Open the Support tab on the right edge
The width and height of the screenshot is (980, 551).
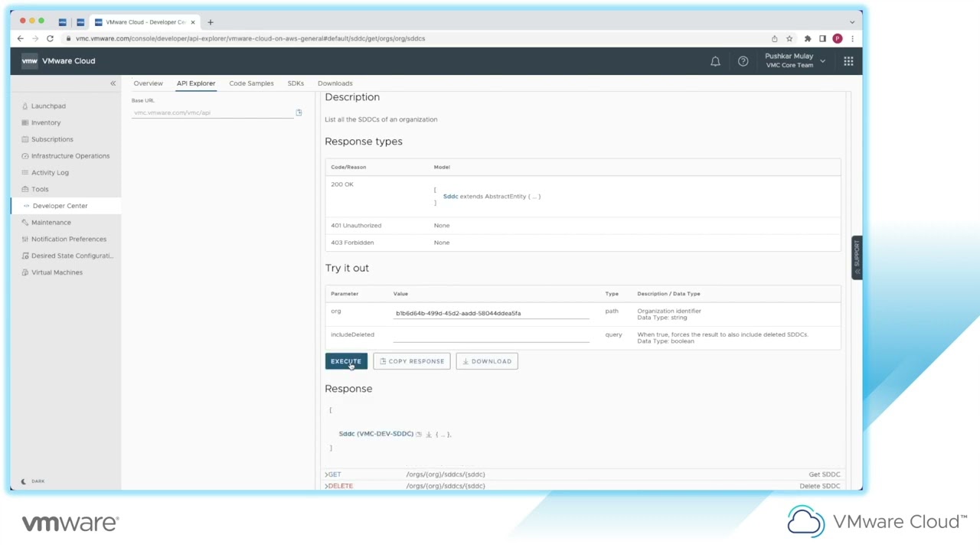point(857,256)
